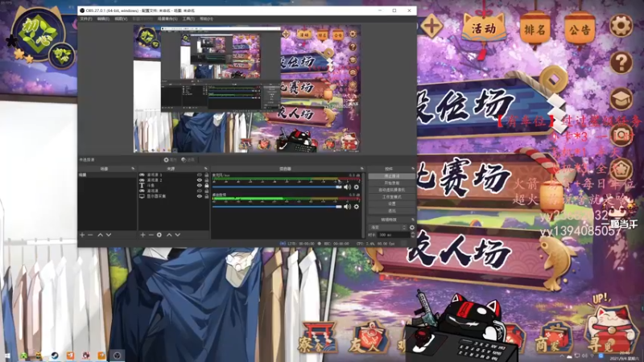Pop out the scene transitions dock
The width and height of the screenshot is (644, 362).
pos(413,220)
